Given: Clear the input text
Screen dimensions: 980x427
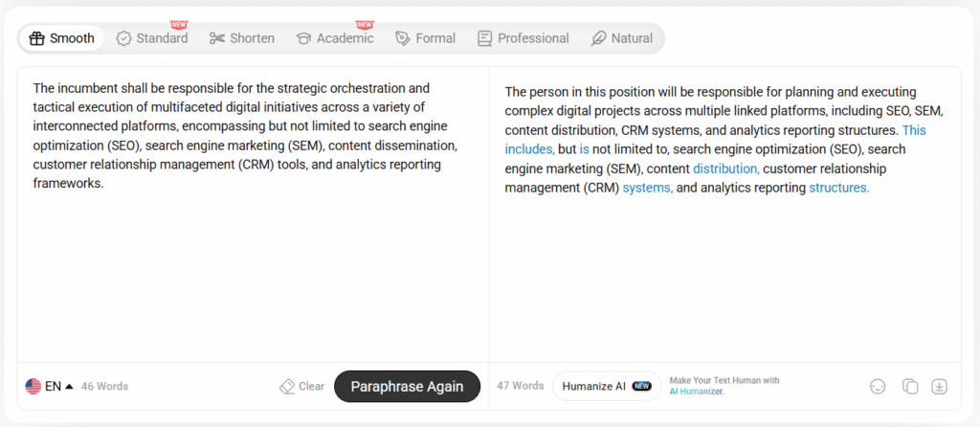Looking at the screenshot, I should tap(301, 387).
